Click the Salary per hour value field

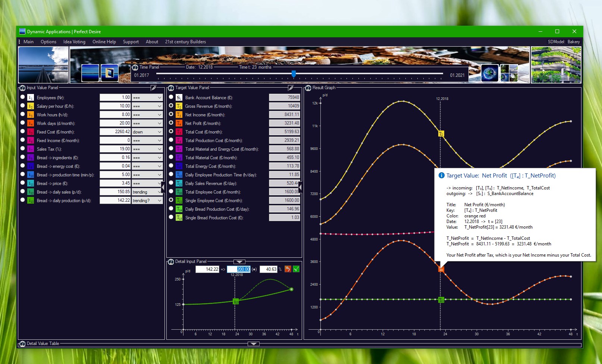pyautogui.click(x=115, y=106)
